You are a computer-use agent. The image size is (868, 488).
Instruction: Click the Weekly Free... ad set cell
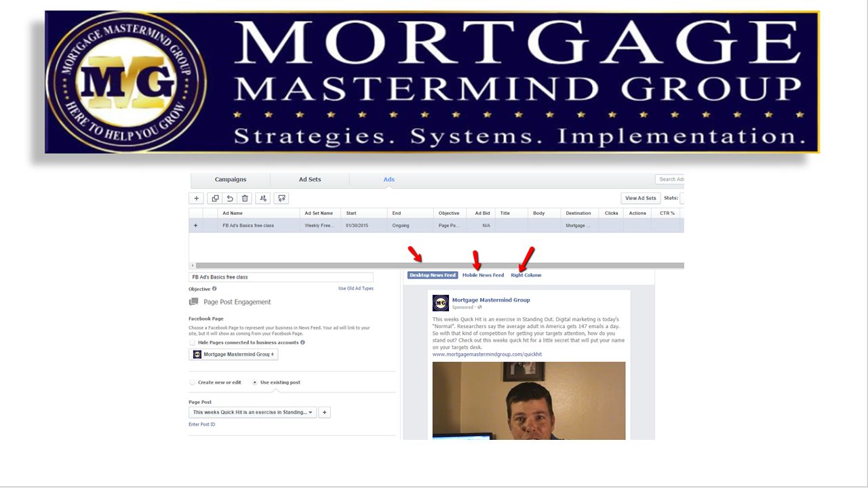click(321, 226)
